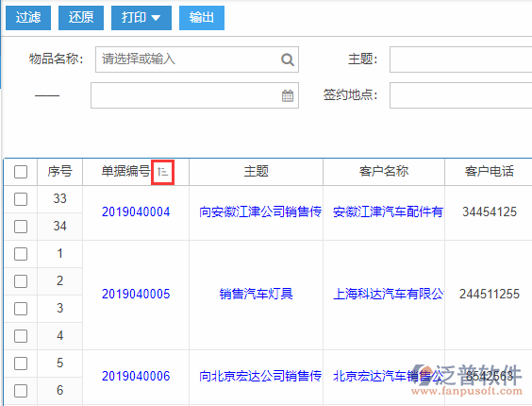Viewport: 532px width, 406px height.
Task: Click the sequence number 34 cell
Action: coord(59,227)
